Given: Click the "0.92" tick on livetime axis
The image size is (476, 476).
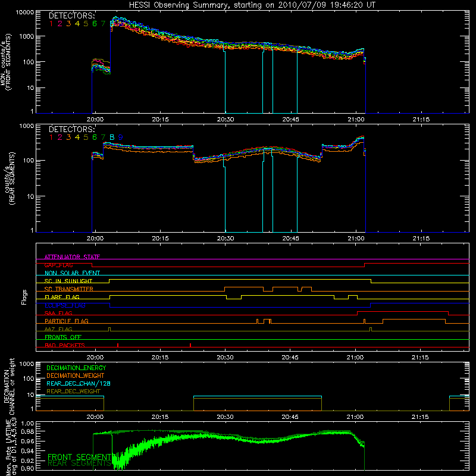Looking at the screenshot, I should point(27,461).
